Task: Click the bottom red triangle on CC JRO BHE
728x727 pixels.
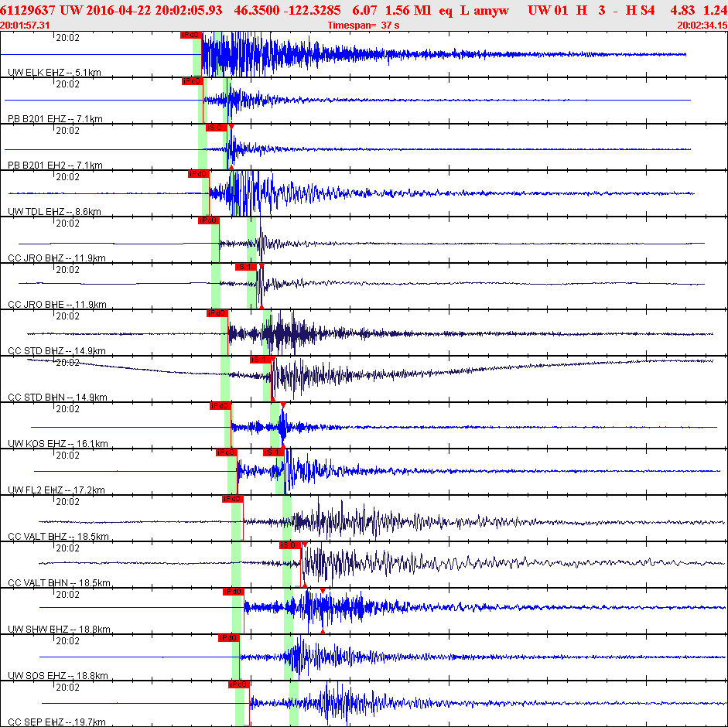Action: [x=260, y=307]
